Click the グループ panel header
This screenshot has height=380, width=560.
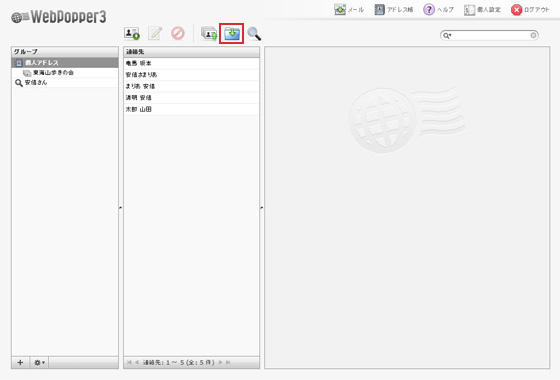pyautogui.click(x=65, y=52)
